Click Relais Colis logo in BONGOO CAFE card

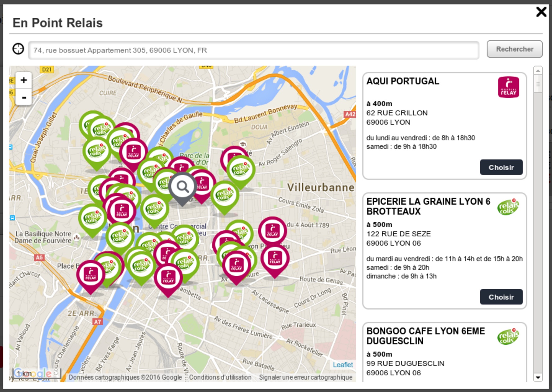click(508, 337)
